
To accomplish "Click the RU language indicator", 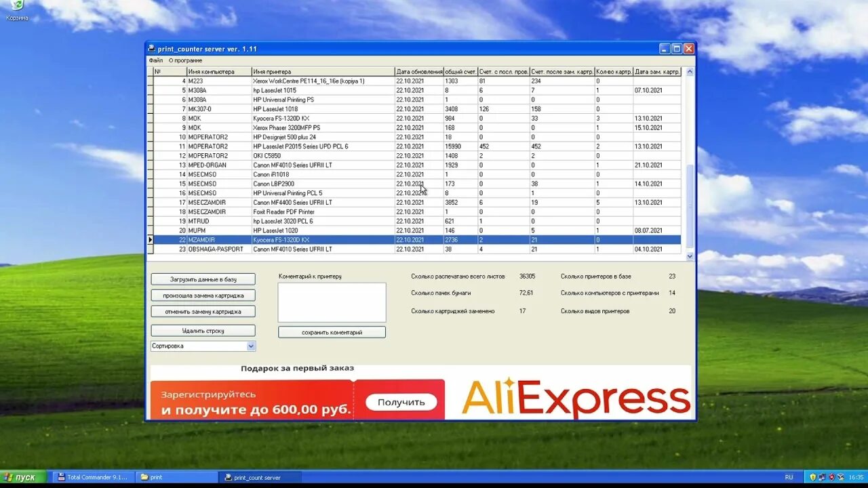I will click(x=789, y=477).
